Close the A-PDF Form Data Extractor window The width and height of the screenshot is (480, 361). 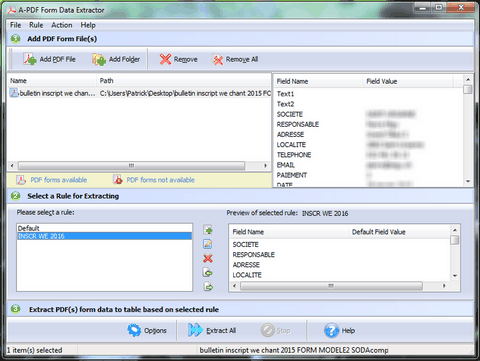[x=461, y=8]
